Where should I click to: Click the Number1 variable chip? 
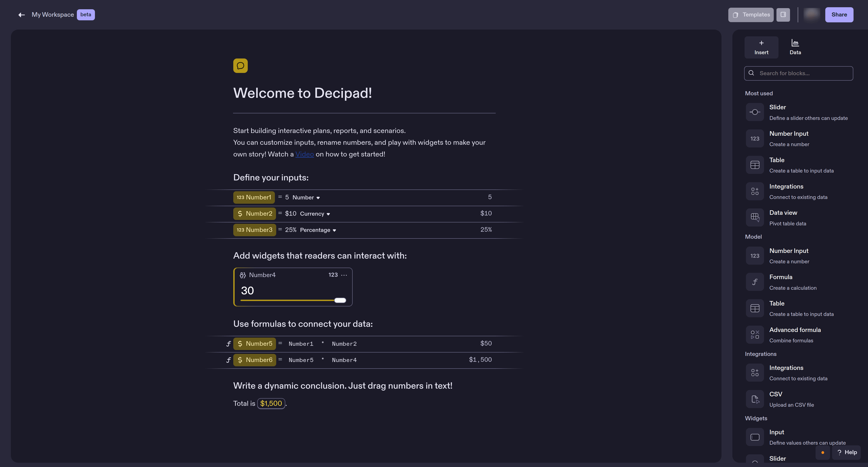point(254,197)
